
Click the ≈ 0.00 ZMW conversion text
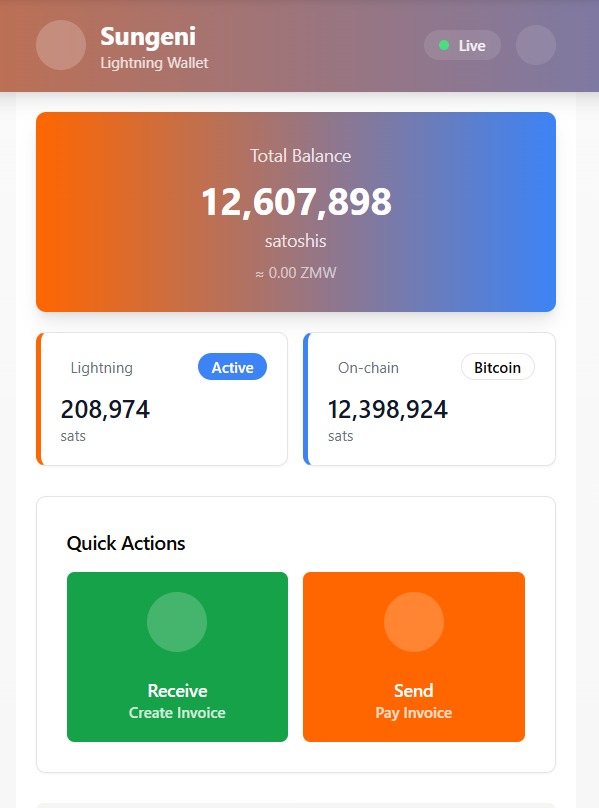click(295, 273)
